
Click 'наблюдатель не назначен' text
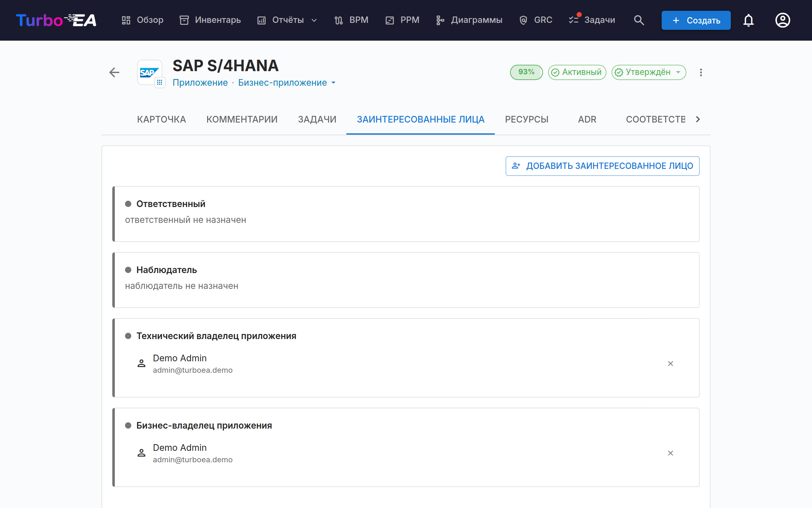[181, 286]
